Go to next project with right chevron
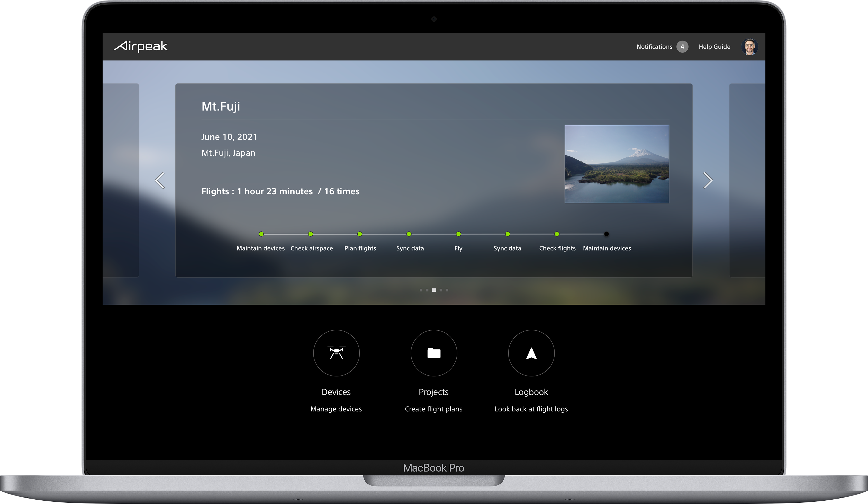Image resolution: width=868 pixels, height=504 pixels. [708, 180]
